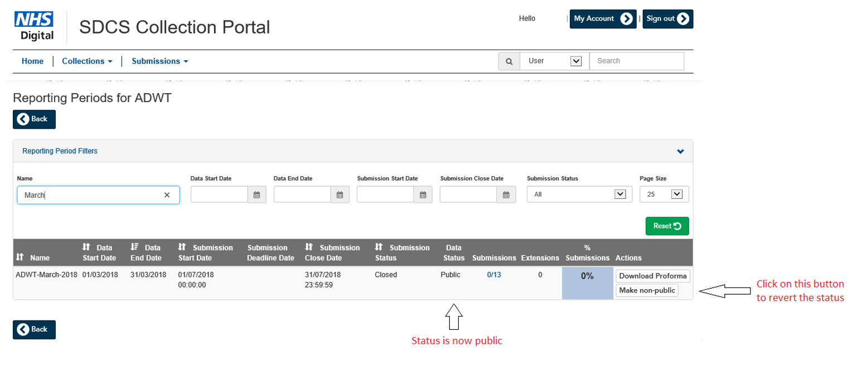Viewport: 868px width, 365px height.
Task: Open the Page Size dropdown
Action: tap(665, 194)
